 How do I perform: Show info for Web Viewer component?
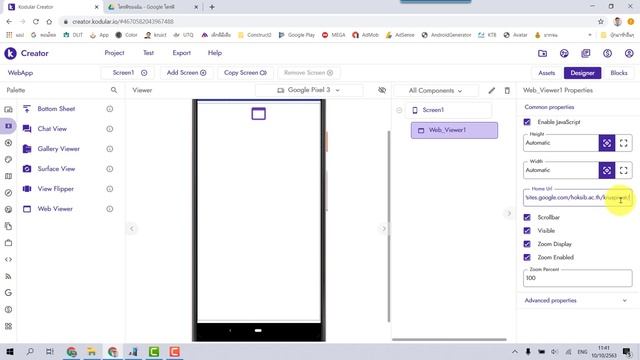tap(110, 209)
